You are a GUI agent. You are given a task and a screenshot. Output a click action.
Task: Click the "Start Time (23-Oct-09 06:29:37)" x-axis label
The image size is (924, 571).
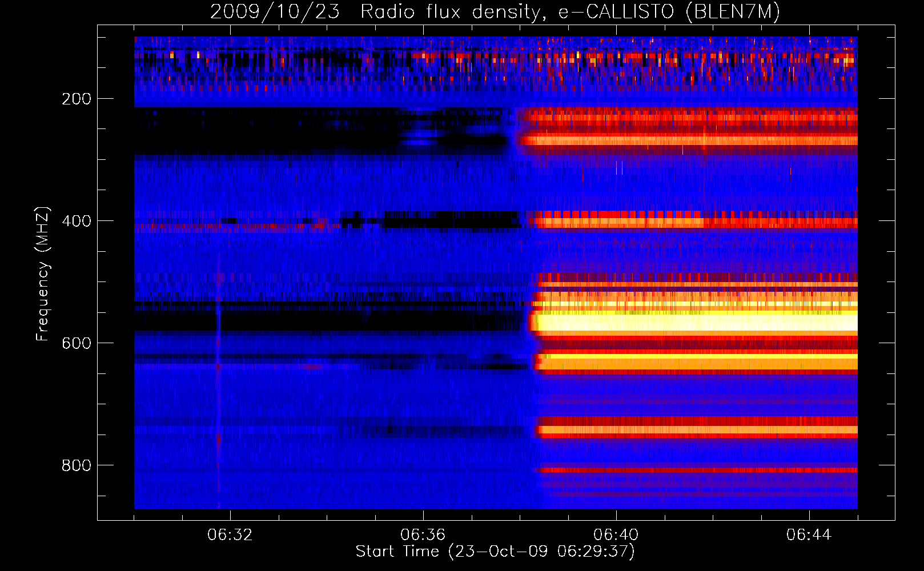click(495, 552)
